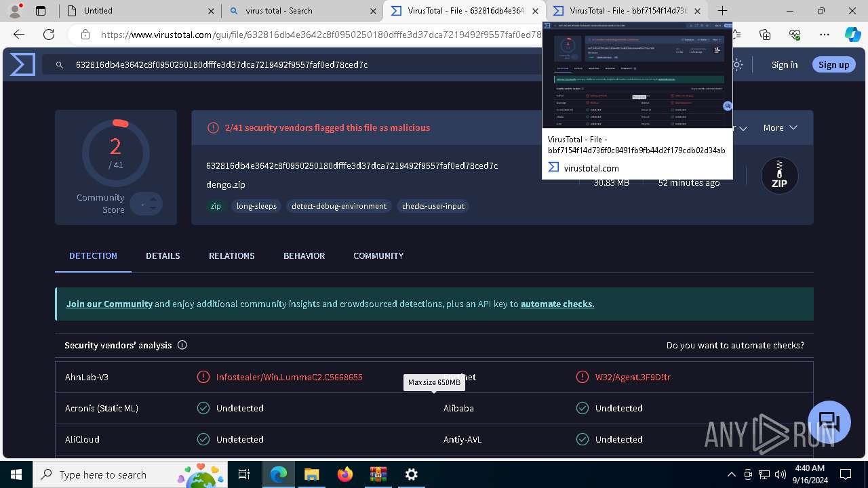Click the checks-user-input tag
This screenshot has height=488, width=868.
433,206
